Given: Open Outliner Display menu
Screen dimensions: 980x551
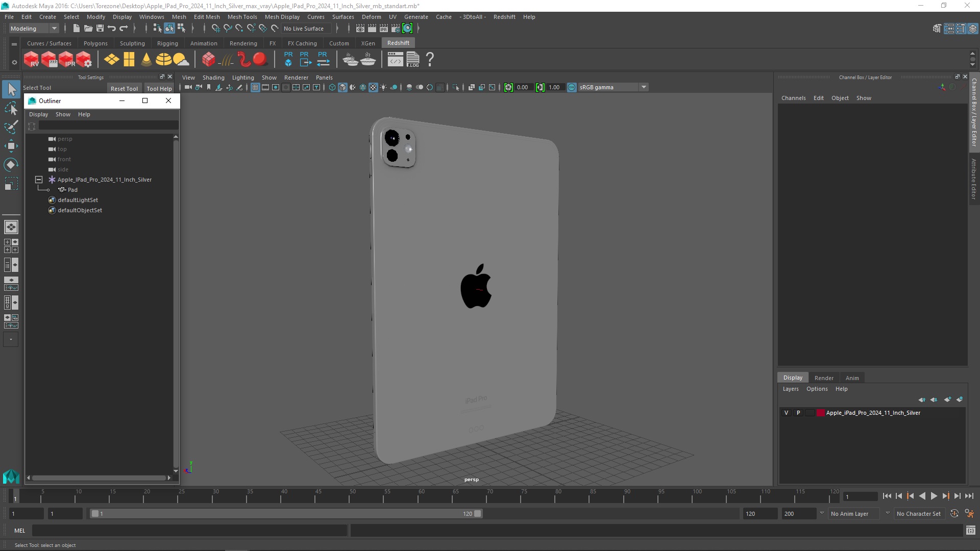Looking at the screenshot, I should [38, 114].
